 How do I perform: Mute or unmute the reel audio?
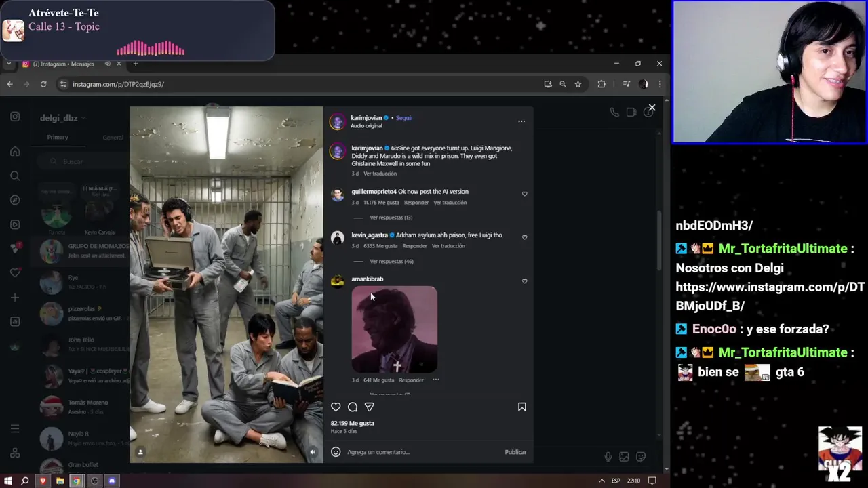tap(313, 452)
